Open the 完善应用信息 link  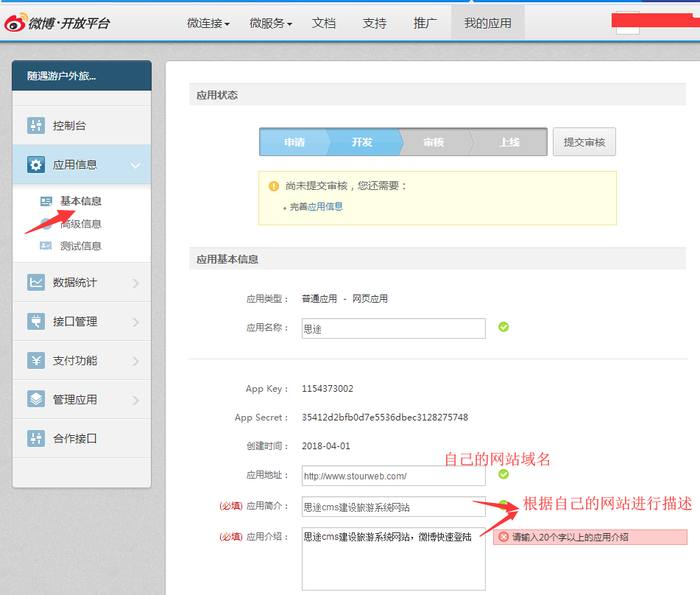[317, 207]
